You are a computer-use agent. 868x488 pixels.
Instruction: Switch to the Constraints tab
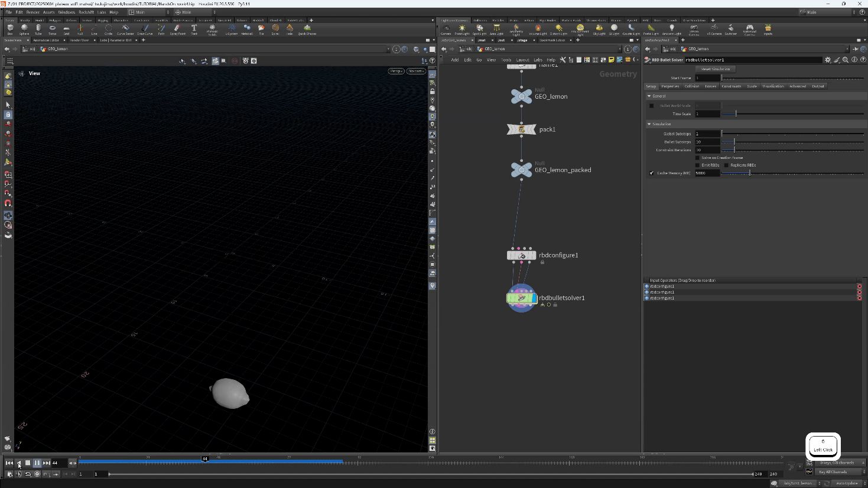(731, 86)
